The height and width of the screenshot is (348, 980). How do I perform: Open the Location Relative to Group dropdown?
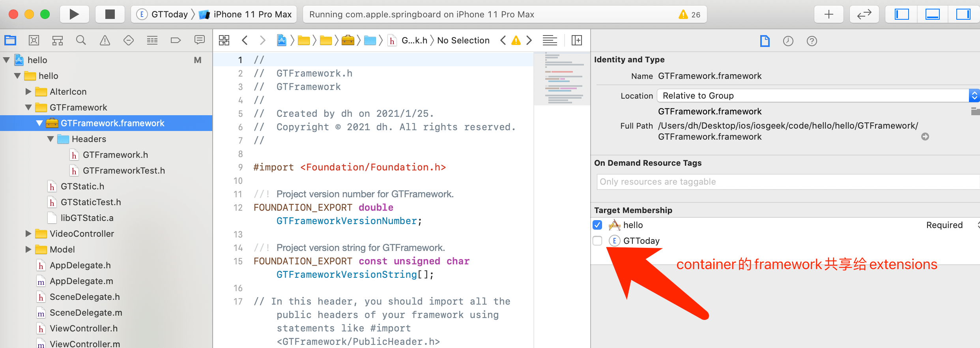(818, 95)
